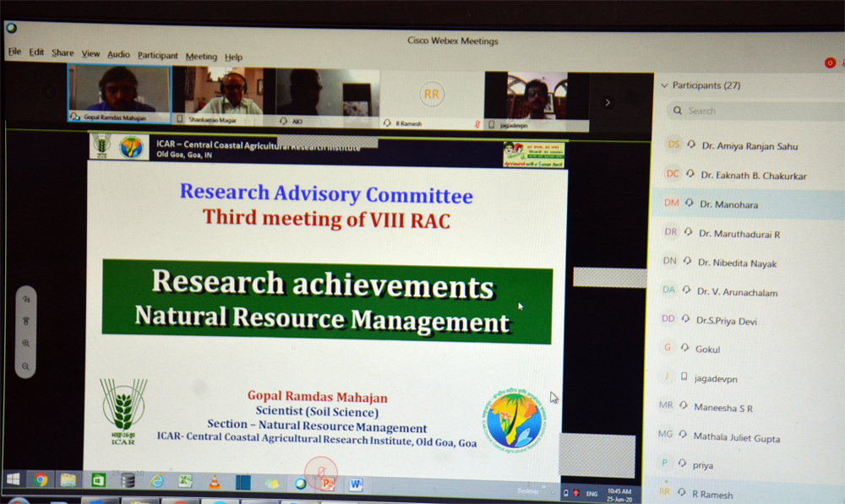
Task: Select R Ramesh avatar tile in video strip
Action: (432, 100)
